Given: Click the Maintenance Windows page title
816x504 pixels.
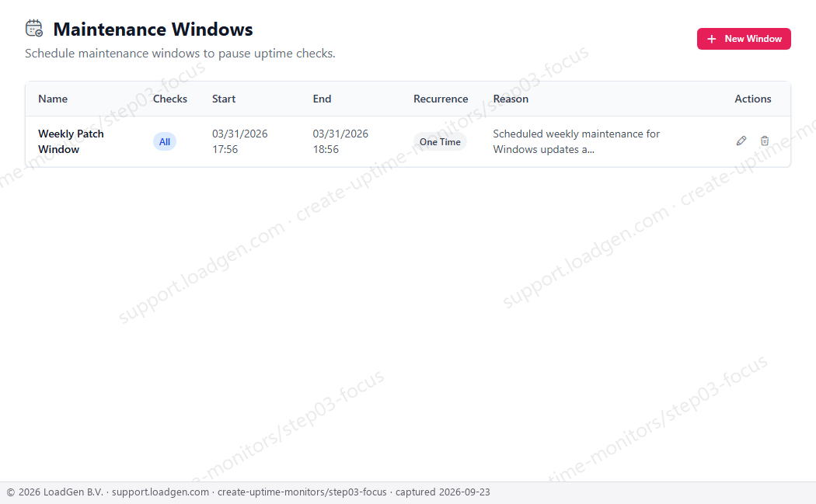Looking at the screenshot, I should [x=153, y=30].
